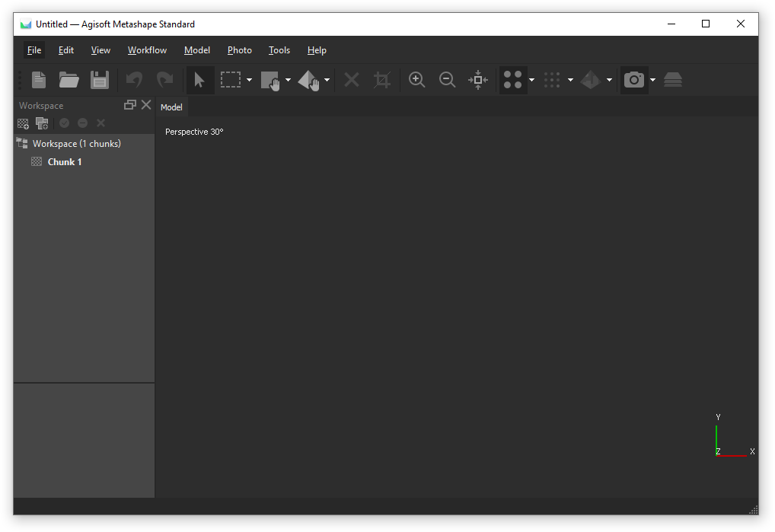Add photos using the Workspace pane icon
The width and height of the screenshot is (775, 532).
[x=42, y=123]
